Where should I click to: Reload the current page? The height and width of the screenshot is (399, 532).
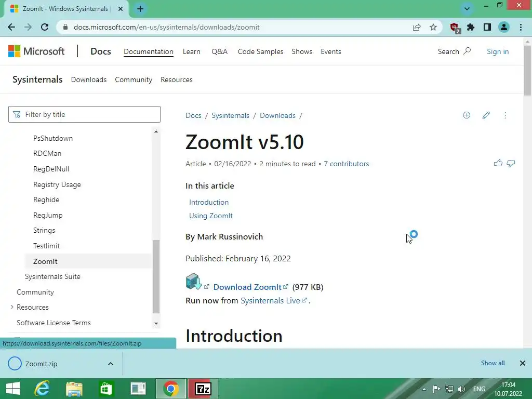[x=45, y=27]
